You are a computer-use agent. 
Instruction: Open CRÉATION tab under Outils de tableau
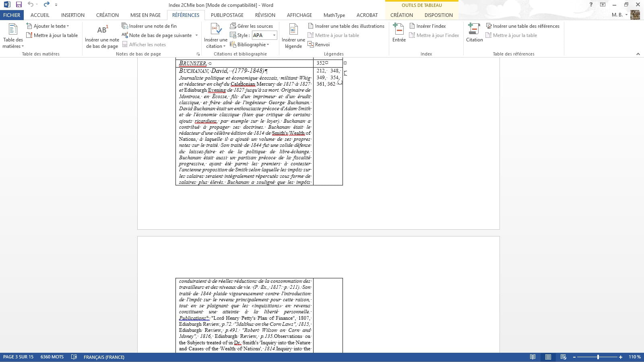coord(402,15)
